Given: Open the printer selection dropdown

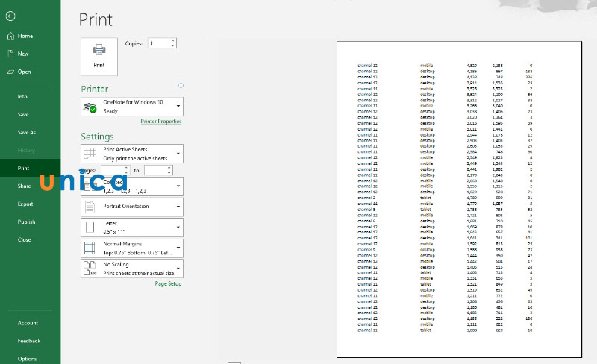Looking at the screenshot, I should click(178, 106).
